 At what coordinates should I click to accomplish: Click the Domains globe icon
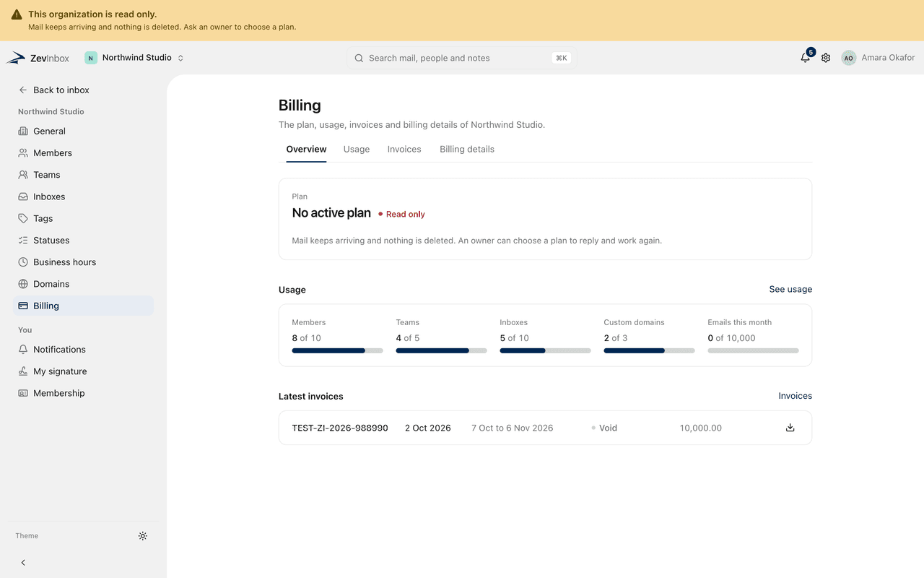click(x=23, y=284)
